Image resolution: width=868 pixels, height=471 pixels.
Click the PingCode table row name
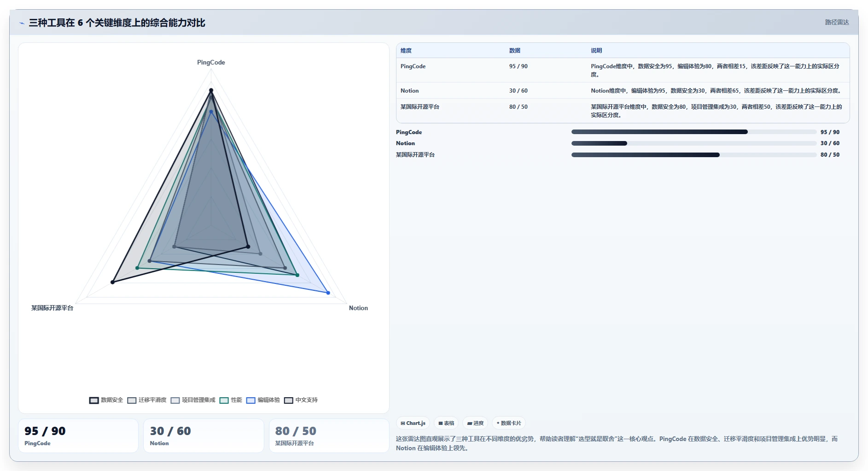point(413,66)
